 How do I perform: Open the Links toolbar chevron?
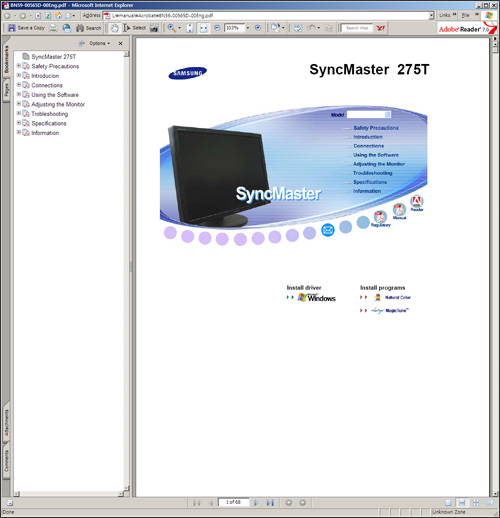click(454, 15)
